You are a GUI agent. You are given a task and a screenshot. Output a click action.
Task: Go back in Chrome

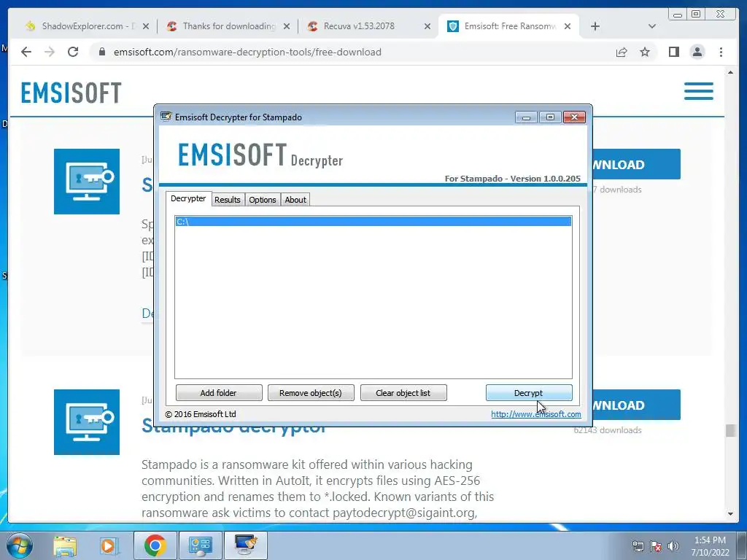coord(26,52)
